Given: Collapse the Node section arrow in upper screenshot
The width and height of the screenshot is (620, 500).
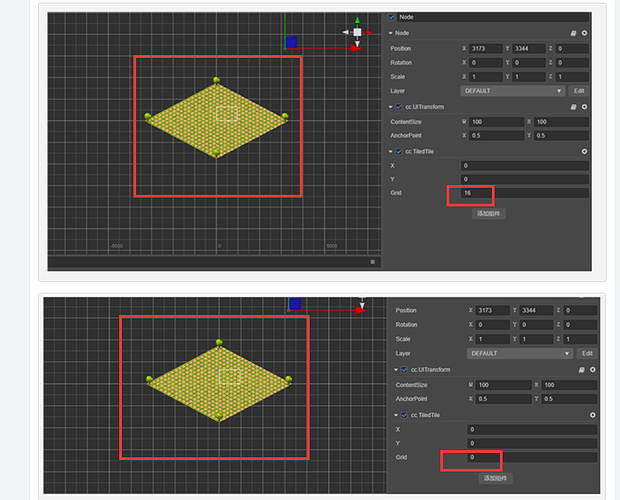Looking at the screenshot, I should 391,33.
